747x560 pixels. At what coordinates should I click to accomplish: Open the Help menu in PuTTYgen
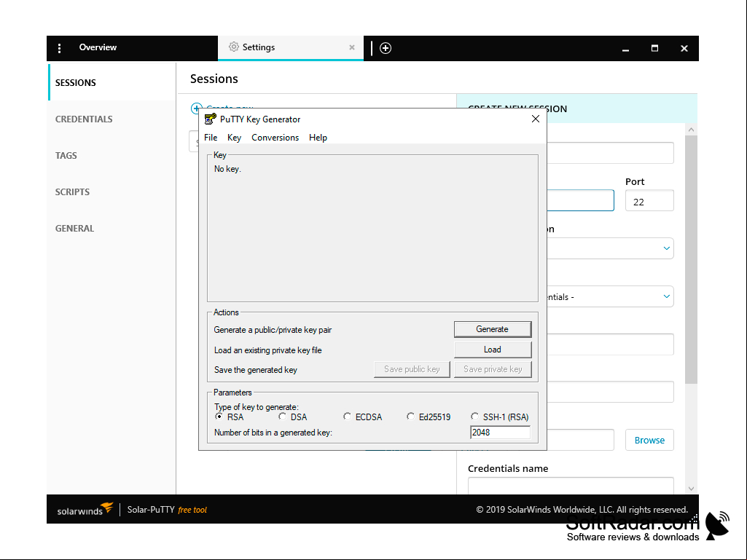point(318,137)
